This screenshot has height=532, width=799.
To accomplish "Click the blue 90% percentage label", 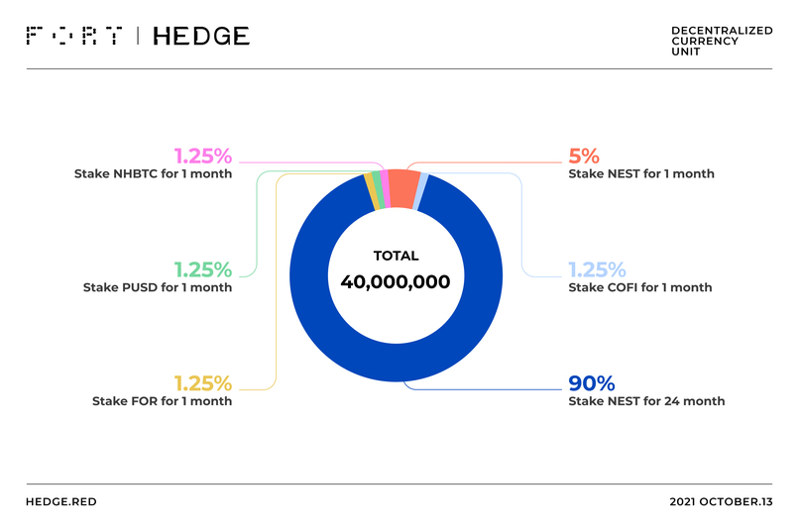I will click(x=592, y=383).
